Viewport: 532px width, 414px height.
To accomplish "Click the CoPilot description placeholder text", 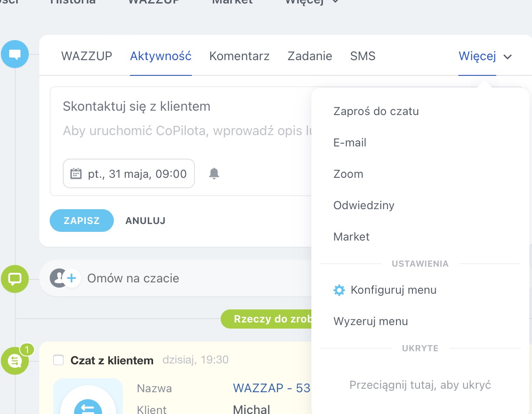I will pyautogui.click(x=188, y=131).
